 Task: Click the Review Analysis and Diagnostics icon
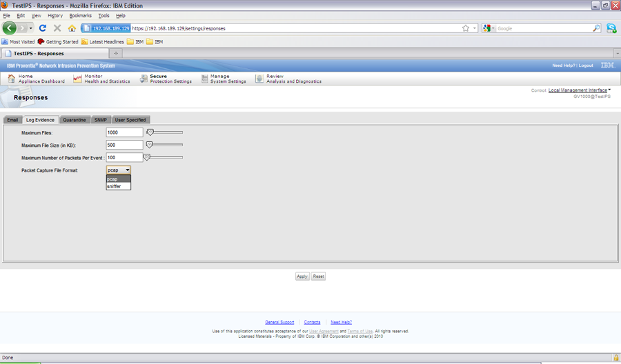click(x=259, y=79)
